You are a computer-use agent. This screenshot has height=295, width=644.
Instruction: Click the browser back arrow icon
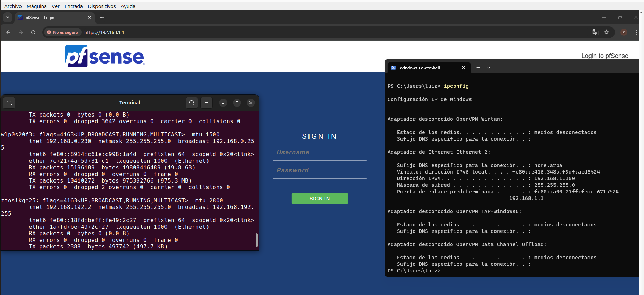[x=8, y=32]
